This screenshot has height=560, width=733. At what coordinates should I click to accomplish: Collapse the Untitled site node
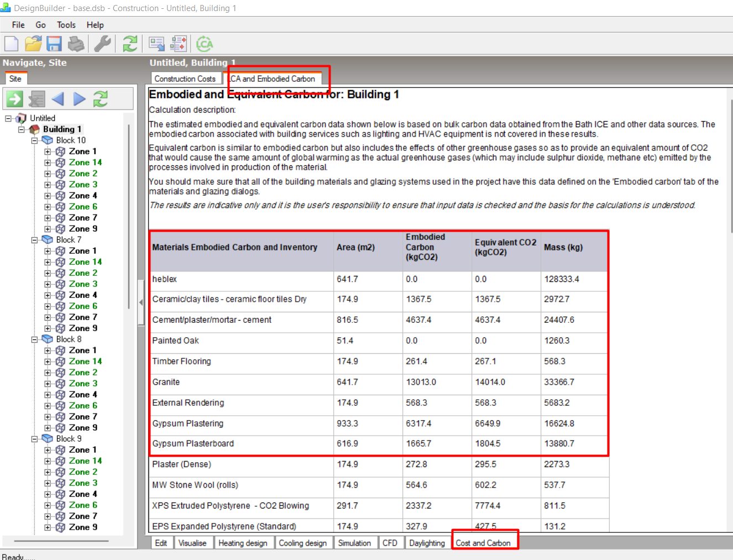tap(8, 118)
